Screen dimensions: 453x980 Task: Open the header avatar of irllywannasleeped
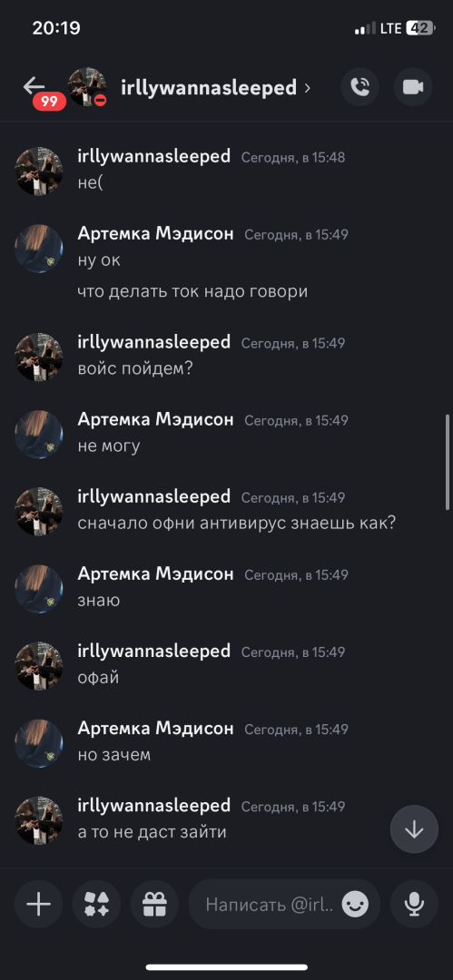87,87
